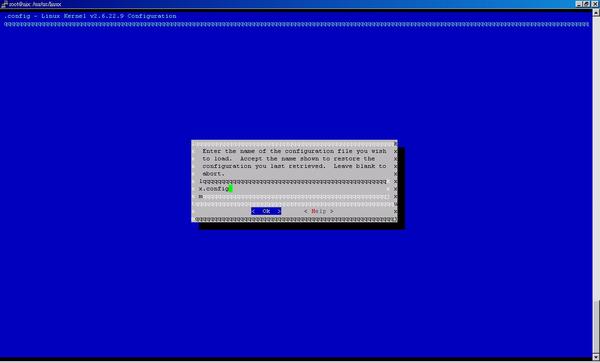600x363 pixels.
Task: Click the PuTTY icon in the title bar
Action: (x=4, y=4)
